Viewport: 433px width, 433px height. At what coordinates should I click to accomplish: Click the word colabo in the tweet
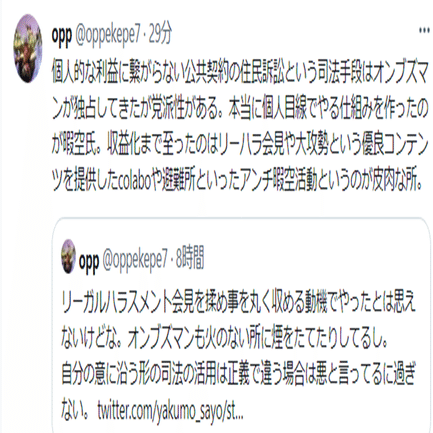[135, 182]
